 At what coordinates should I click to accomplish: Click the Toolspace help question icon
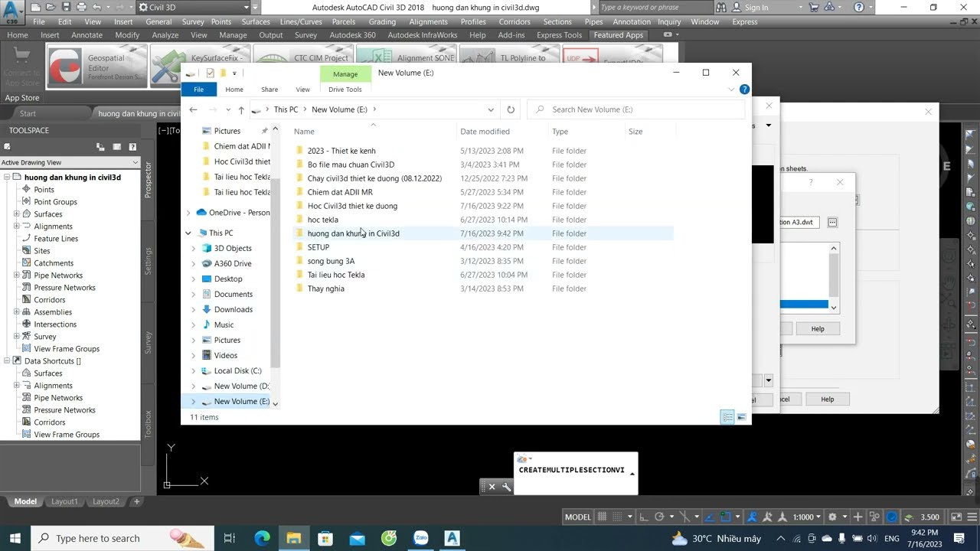tap(132, 147)
